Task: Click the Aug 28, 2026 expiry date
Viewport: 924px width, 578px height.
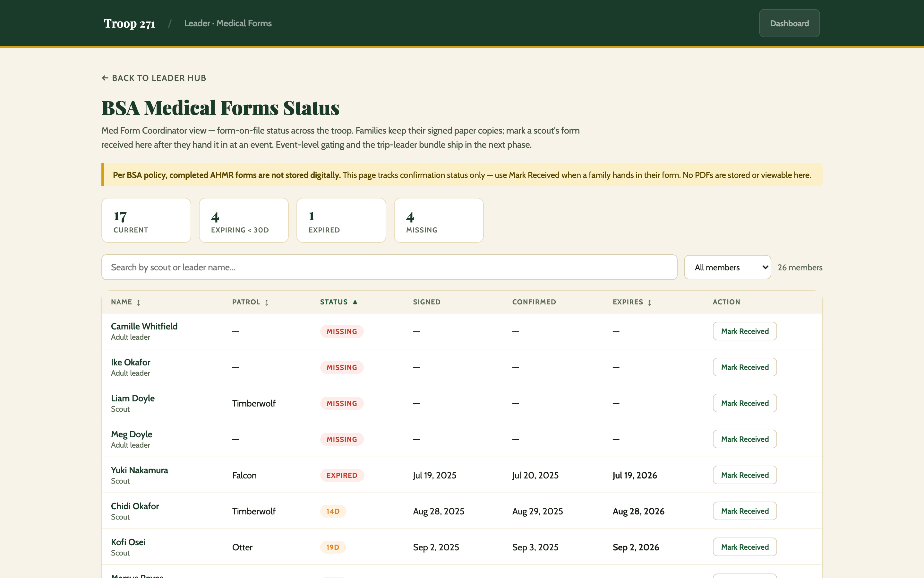Action: pos(638,511)
